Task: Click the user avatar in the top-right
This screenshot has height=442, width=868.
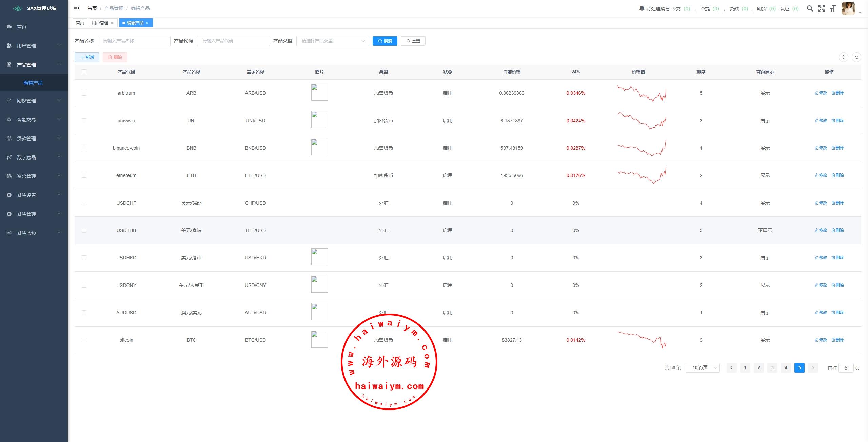Action: point(848,8)
